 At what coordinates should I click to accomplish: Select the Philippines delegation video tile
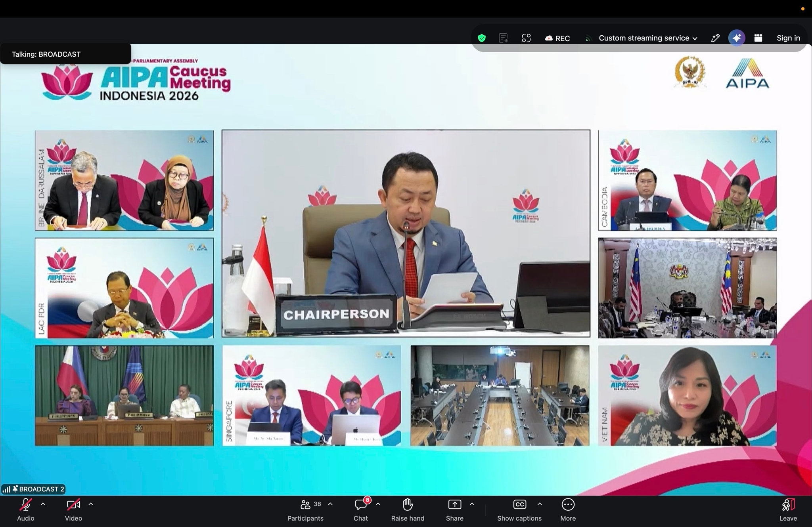[124, 396]
